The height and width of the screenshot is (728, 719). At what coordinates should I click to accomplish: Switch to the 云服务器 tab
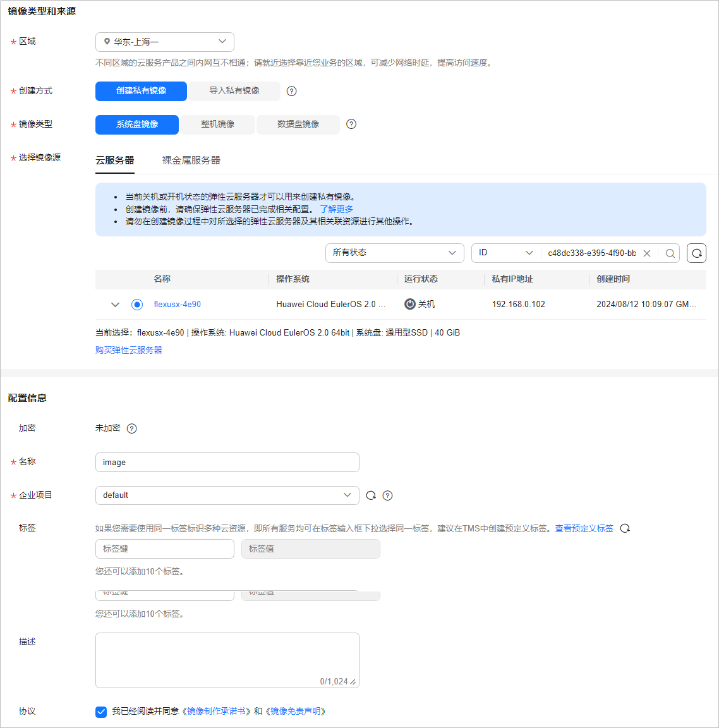[x=114, y=161]
